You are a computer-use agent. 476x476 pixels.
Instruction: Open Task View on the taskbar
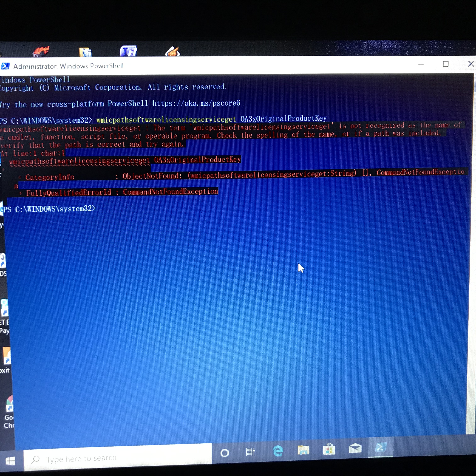[250, 452]
